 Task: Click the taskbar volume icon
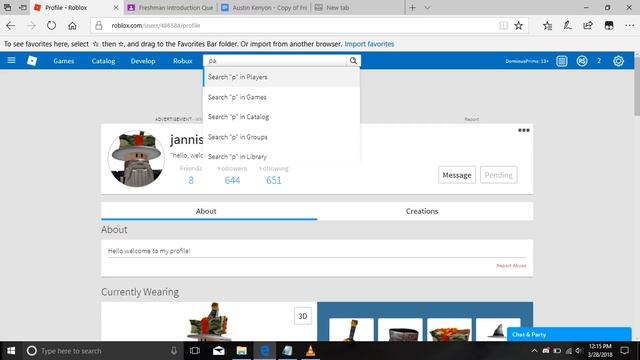[x=579, y=351]
